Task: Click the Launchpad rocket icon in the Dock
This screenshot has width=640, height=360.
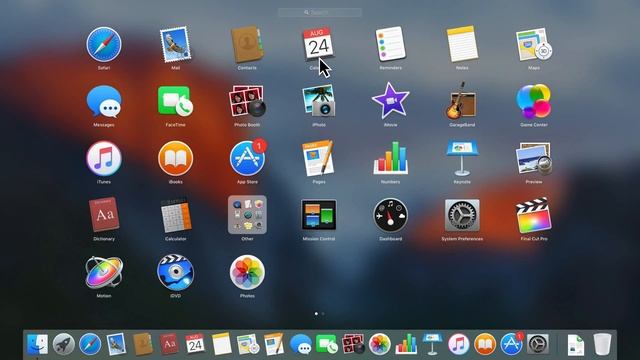Action: (x=64, y=344)
